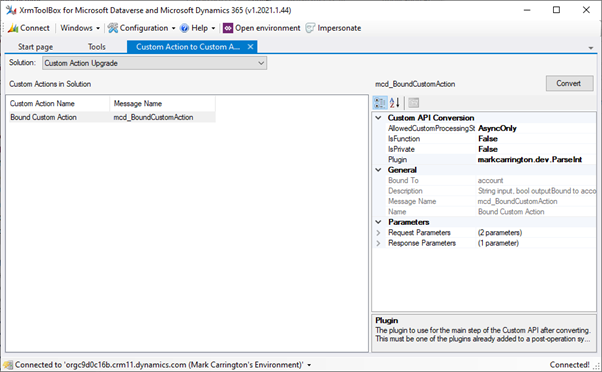Image resolution: width=602 pixels, height=372 pixels.
Task: Open the connection status dropdown in status bar
Action: point(309,365)
